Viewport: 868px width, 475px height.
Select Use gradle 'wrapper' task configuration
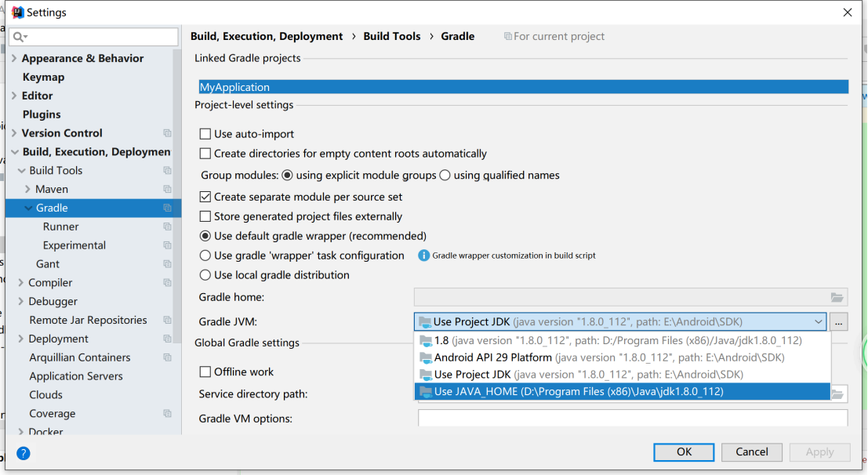205,256
